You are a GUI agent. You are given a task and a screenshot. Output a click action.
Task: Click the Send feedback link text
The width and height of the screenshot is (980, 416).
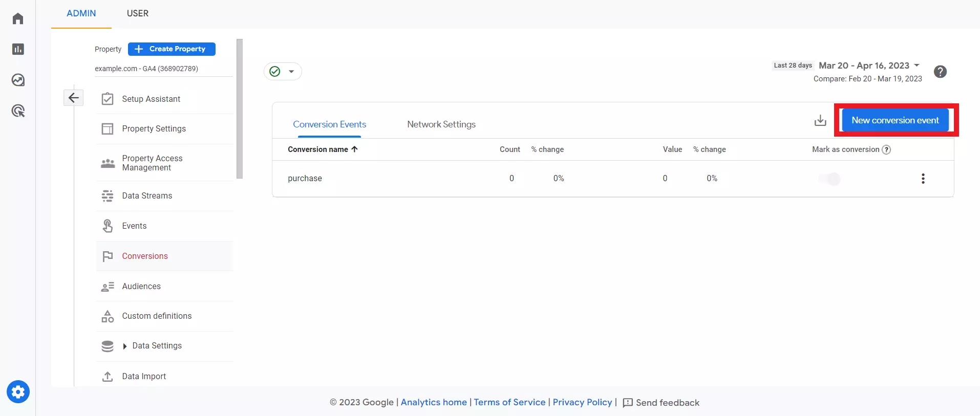pyautogui.click(x=668, y=403)
